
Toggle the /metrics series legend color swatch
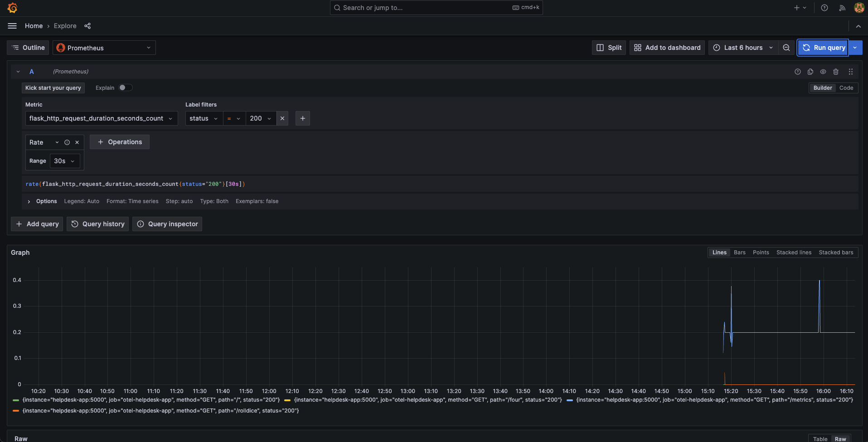[x=570, y=400]
